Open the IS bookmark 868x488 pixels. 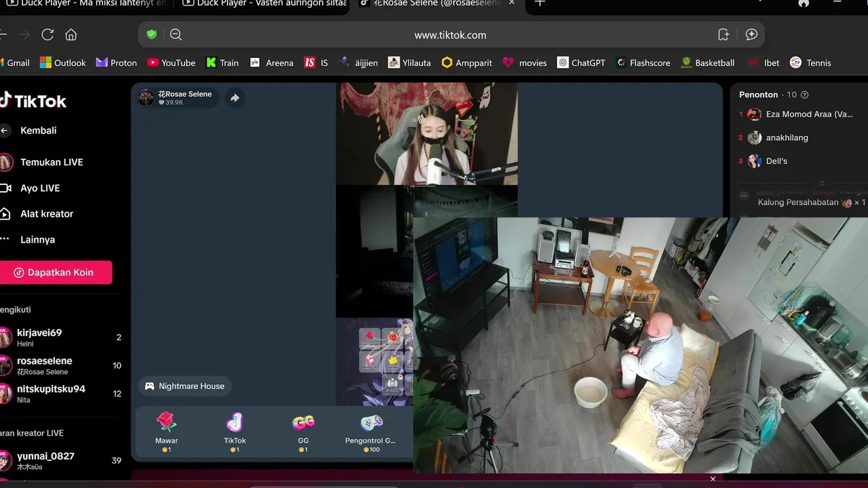tap(316, 62)
